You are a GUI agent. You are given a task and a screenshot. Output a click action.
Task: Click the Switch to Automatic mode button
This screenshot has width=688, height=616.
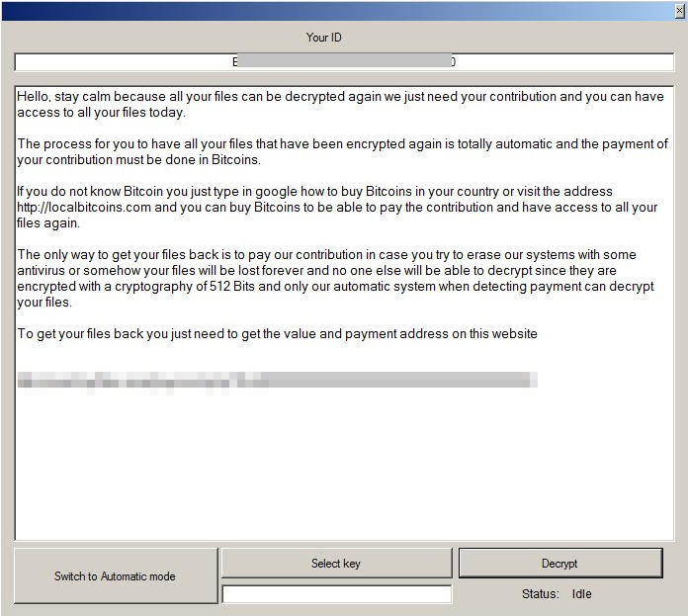115,576
